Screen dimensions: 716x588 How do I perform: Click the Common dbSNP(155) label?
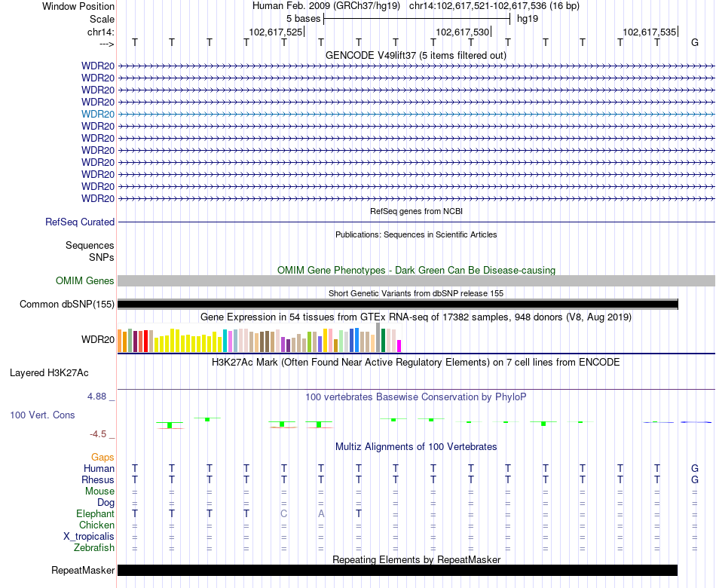point(67,305)
